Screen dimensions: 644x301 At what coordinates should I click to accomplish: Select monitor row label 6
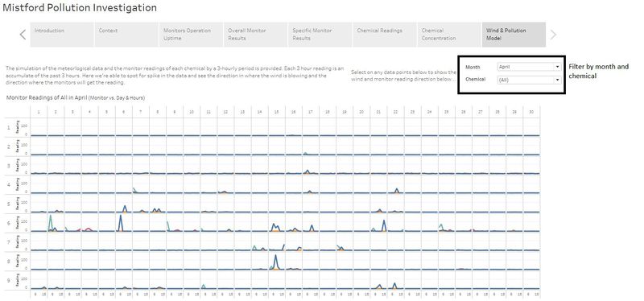(x=8, y=223)
